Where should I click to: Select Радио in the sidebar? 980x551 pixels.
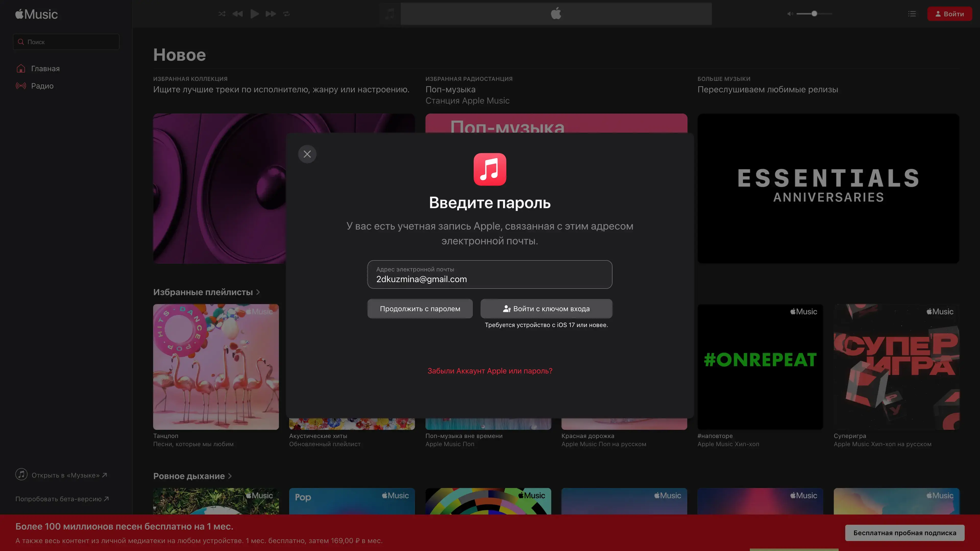point(42,86)
